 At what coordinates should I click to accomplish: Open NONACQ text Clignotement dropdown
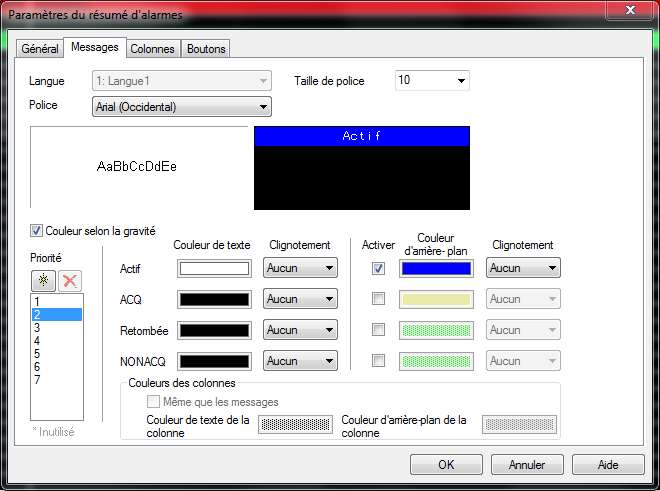300,361
